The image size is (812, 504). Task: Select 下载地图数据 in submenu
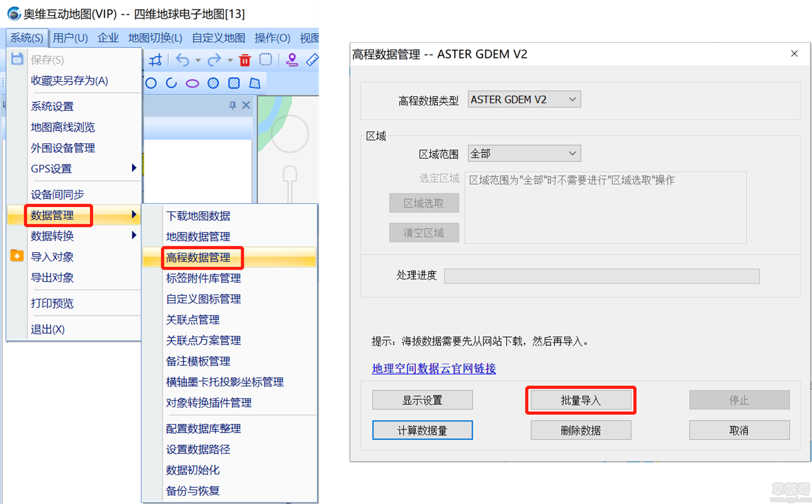tap(229, 216)
